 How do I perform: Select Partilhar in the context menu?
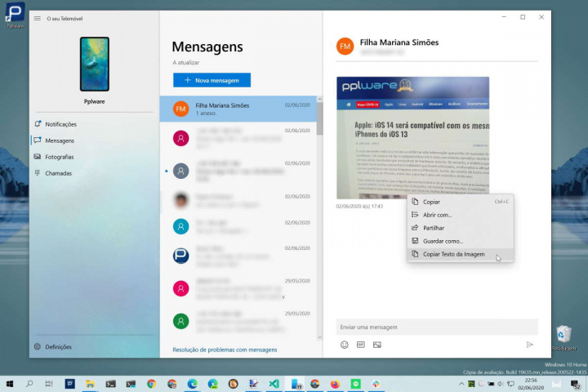point(434,228)
